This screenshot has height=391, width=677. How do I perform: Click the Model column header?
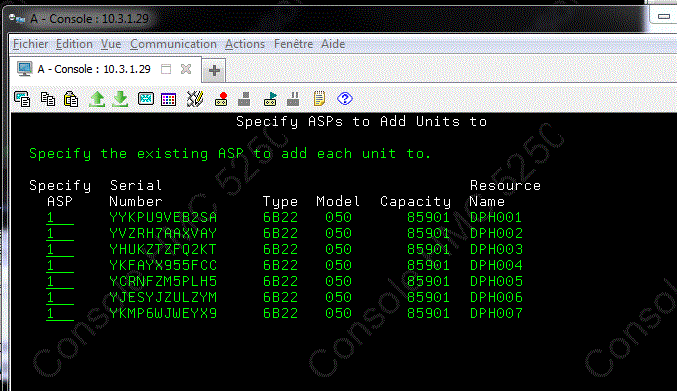338,201
